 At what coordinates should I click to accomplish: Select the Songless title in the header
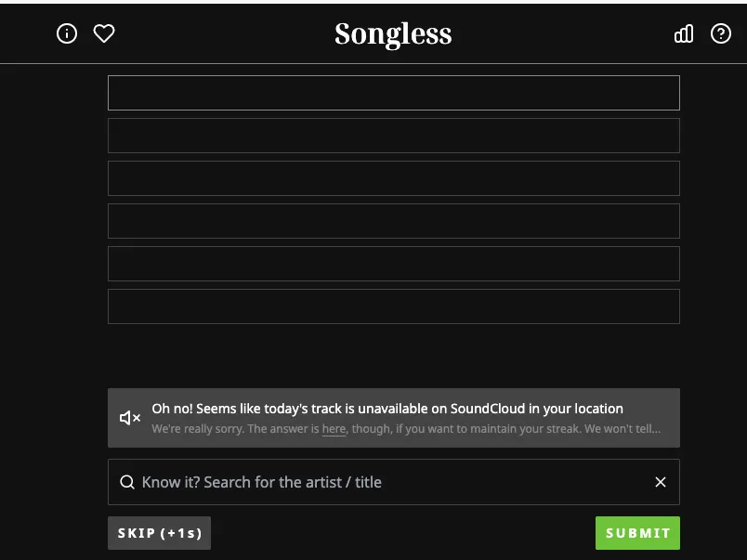(393, 33)
